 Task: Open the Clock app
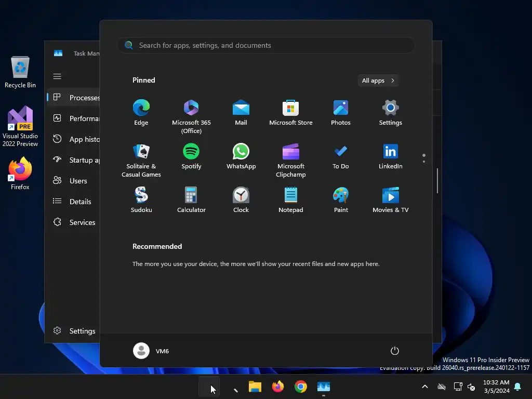[x=241, y=200]
